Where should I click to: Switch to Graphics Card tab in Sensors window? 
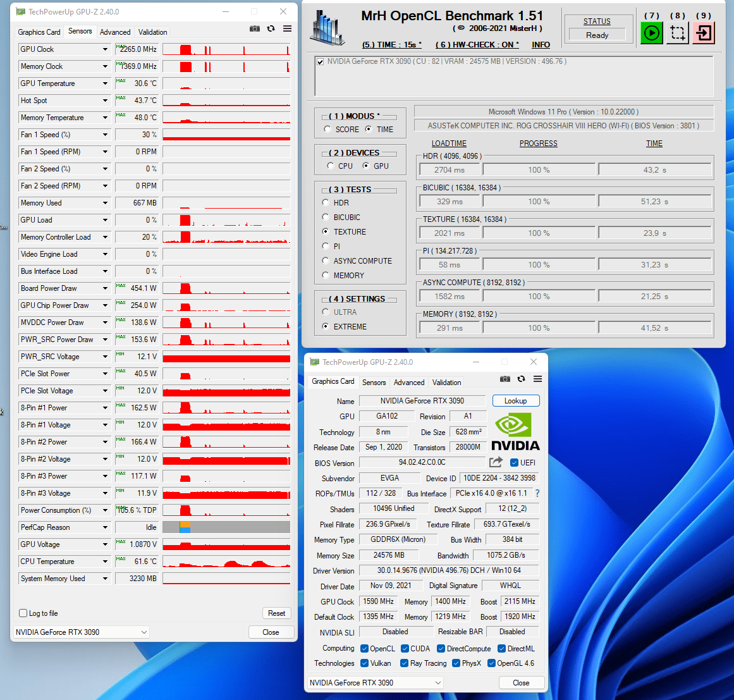[x=39, y=32]
